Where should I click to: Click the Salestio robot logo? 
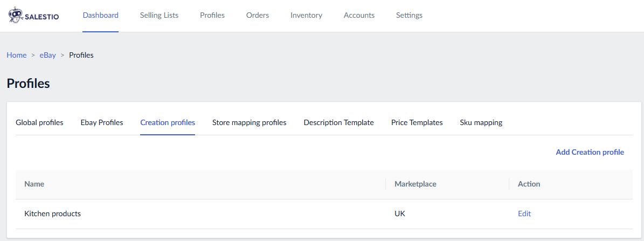pos(15,16)
